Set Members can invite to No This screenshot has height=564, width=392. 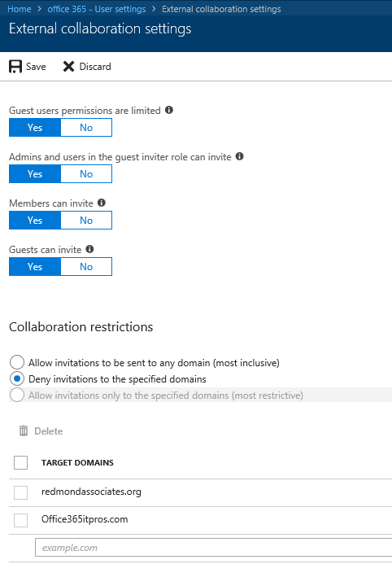(86, 220)
